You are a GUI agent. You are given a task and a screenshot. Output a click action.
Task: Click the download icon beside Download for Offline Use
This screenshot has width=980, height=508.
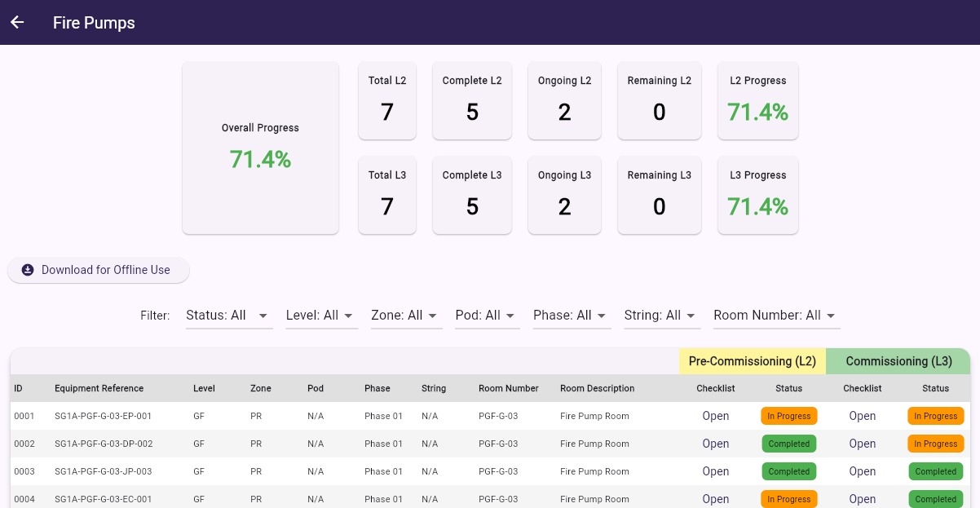28,270
